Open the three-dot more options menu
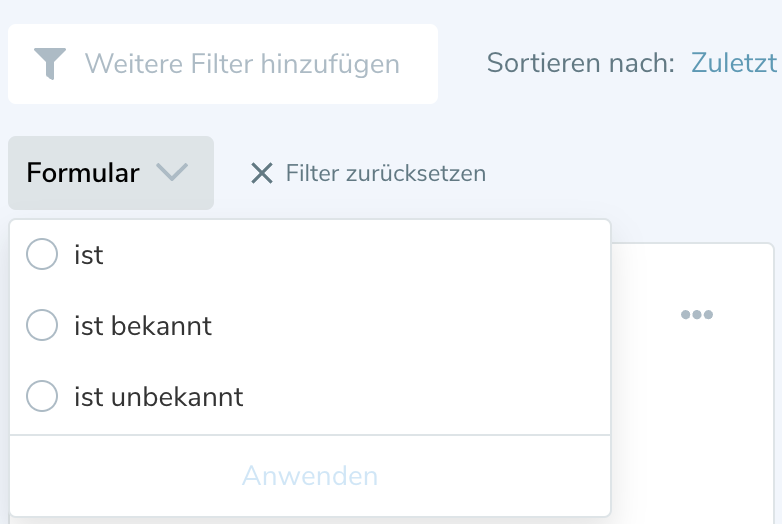This screenshot has height=524, width=782. click(696, 315)
